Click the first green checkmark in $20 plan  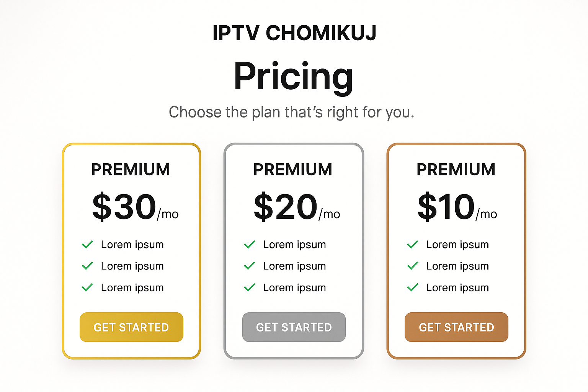coord(250,244)
